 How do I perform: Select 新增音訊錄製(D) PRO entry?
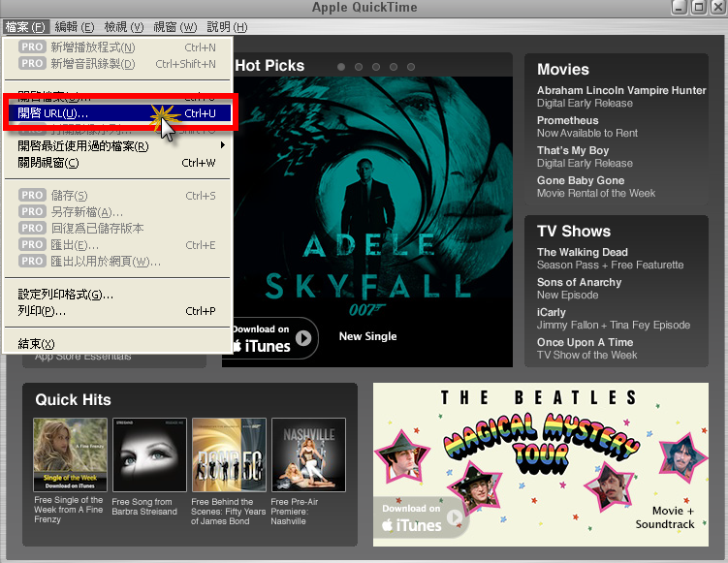click(118, 64)
